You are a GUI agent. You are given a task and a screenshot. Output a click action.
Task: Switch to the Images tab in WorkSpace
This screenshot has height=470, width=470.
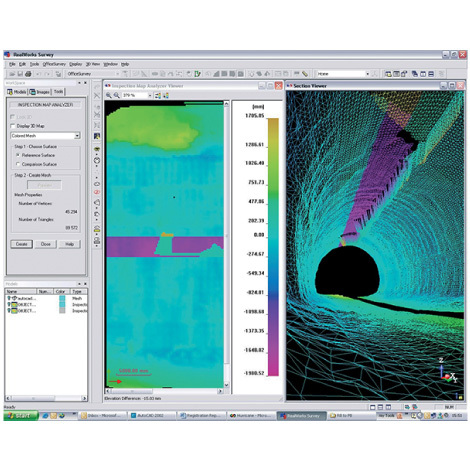tap(39, 92)
